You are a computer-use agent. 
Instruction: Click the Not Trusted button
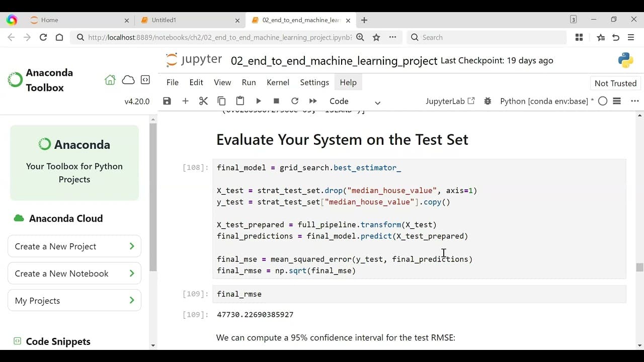click(615, 83)
